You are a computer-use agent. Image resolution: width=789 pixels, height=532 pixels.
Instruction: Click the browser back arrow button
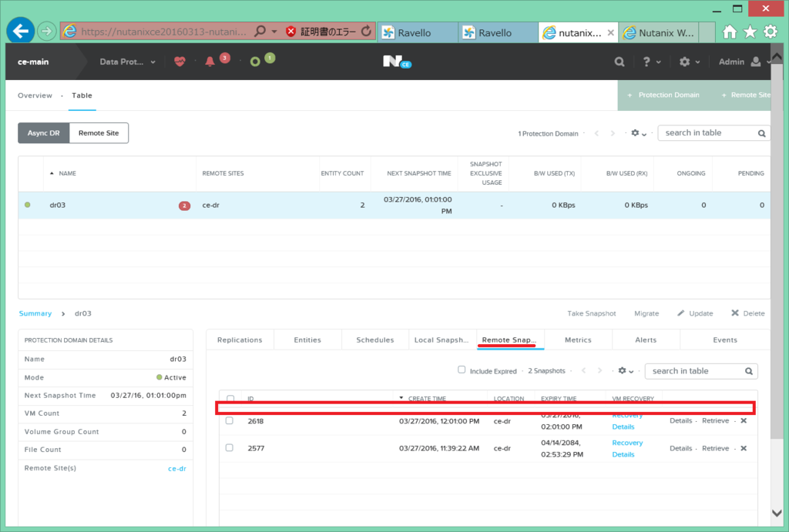click(21, 31)
